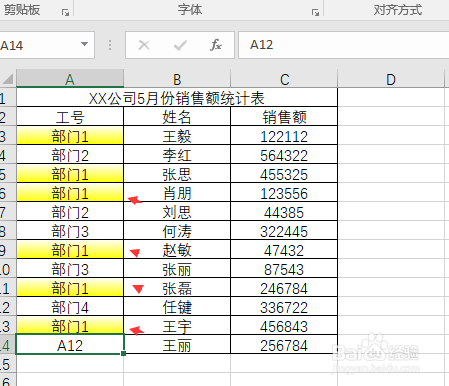Select the cell with 王宇
Viewport: 449px width, 386px height.
tap(177, 326)
